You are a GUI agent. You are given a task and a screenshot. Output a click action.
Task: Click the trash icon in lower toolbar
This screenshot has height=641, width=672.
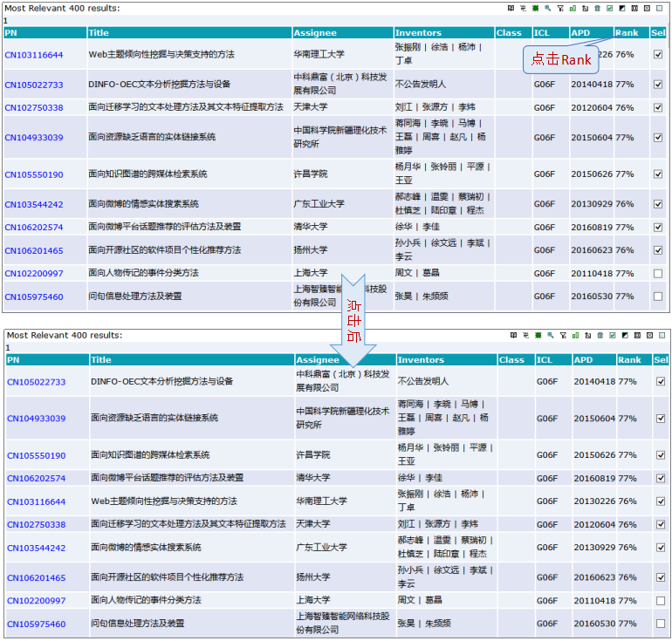coord(600,336)
